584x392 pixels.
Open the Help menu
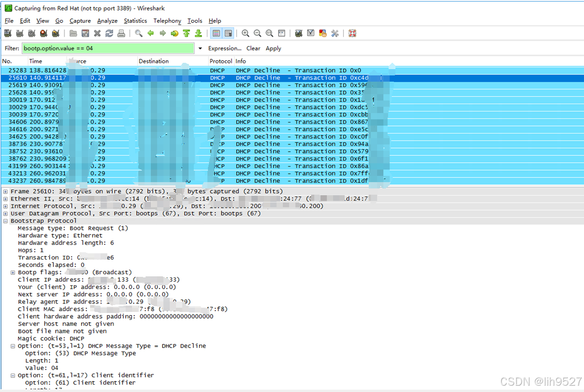point(215,21)
